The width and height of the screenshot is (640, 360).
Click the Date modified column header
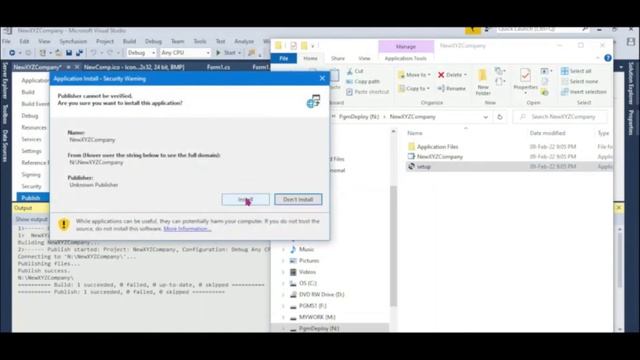(x=547, y=133)
